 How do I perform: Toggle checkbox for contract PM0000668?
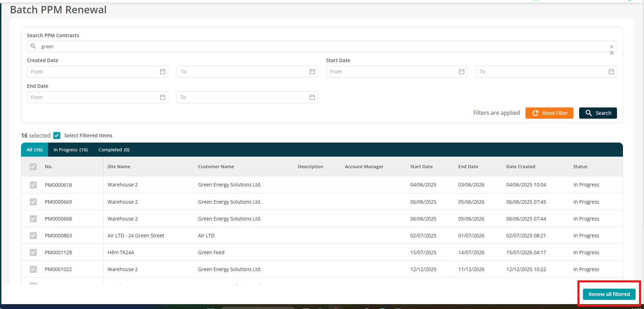click(33, 219)
